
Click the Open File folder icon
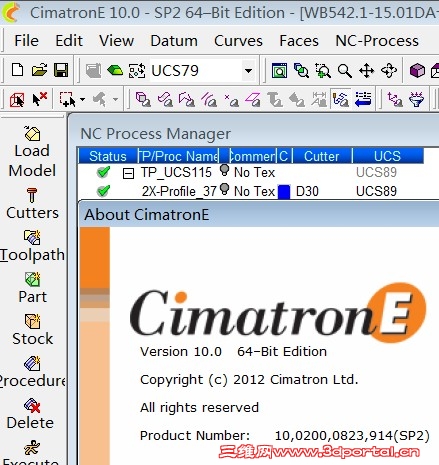[39, 70]
